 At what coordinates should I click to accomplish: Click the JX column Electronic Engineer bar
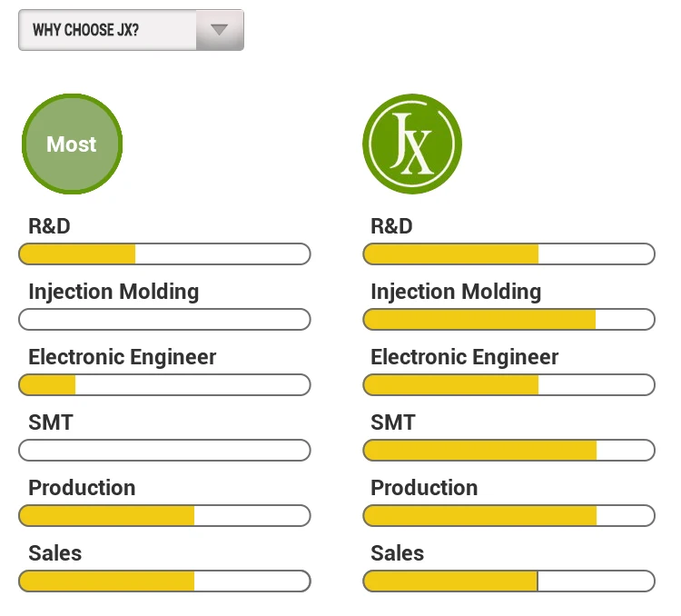508,384
